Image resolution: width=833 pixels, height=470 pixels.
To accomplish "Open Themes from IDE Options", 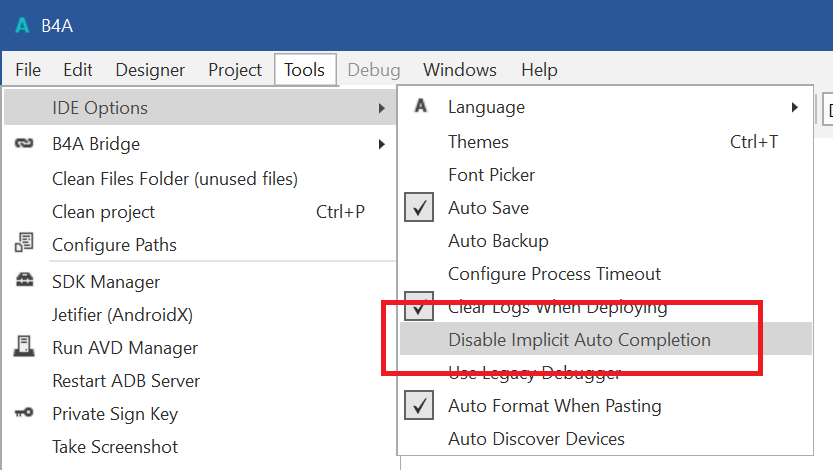I will [478, 142].
